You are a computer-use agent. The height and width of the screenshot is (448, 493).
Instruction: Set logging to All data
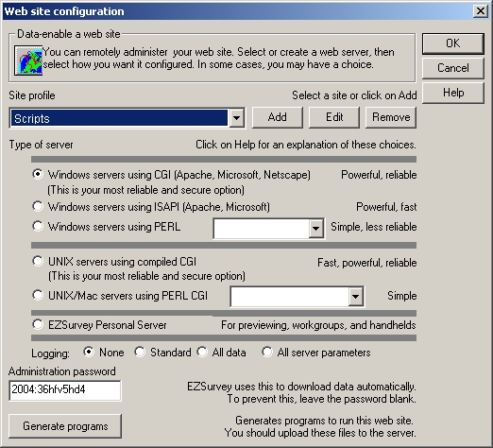[x=202, y=352]
